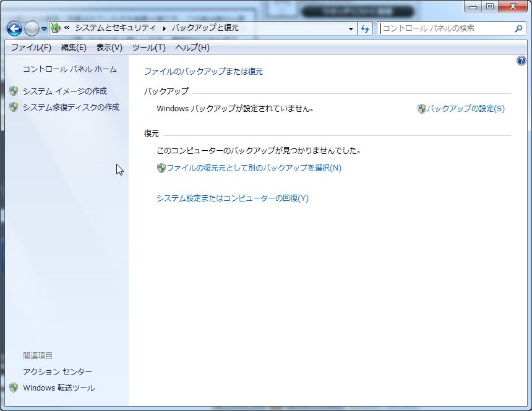
Task: Click the 関連項目 label
Action: tap(38, 356)
